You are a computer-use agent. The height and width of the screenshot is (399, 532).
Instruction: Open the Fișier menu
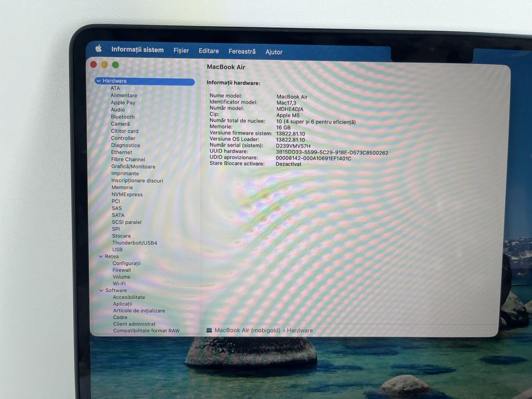click(x=181, y=51)
